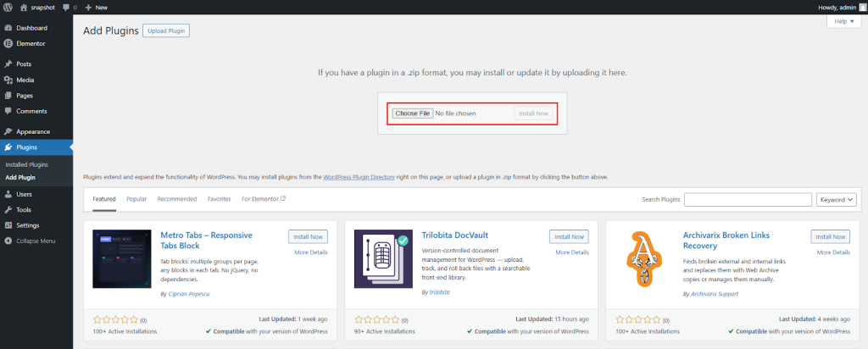Click Install Now in upload box
Image resolution: width=868 pixels, height=349 pixels.
pos(534,114)
